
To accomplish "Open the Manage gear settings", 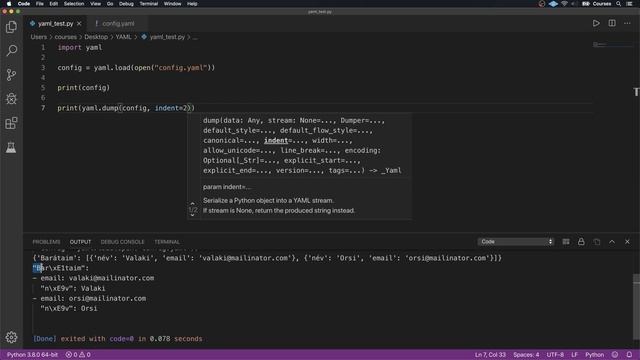I will click(x=11, y=337).
